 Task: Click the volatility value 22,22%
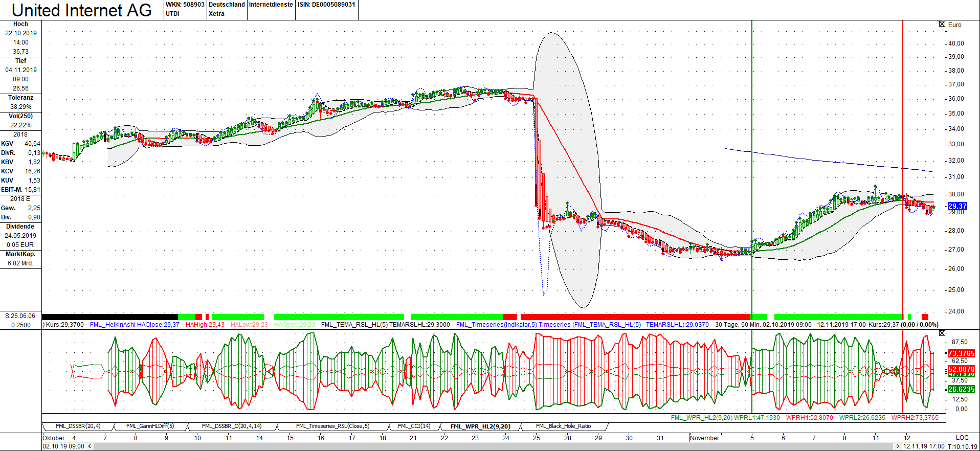point(20,125)
